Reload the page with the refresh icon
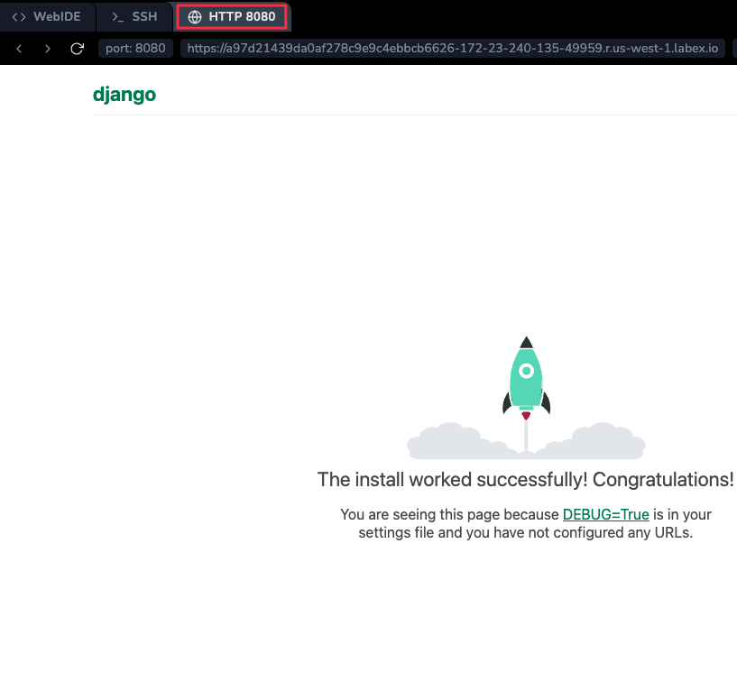 tap(77, 49)
